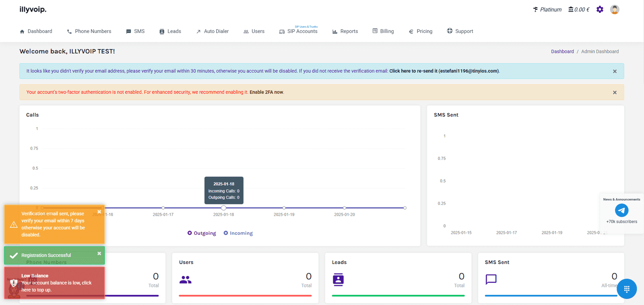Close the Registration Successful toast
Image resolution: width=644 pixels, height=305 pixels.
(99, 254)
